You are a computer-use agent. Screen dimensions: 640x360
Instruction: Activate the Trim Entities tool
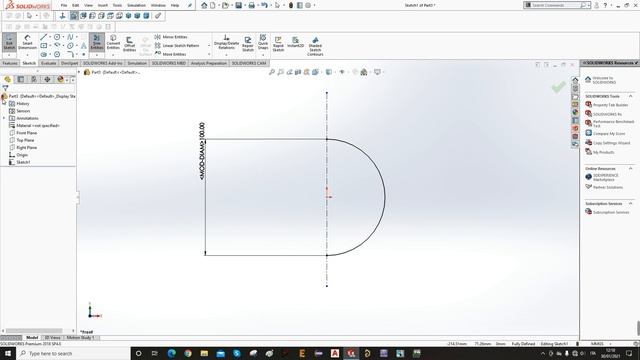[97, 42]
